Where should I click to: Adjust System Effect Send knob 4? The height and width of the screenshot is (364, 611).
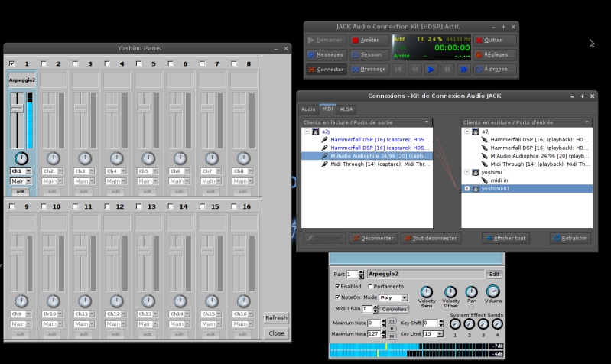(x=497, y=324)
